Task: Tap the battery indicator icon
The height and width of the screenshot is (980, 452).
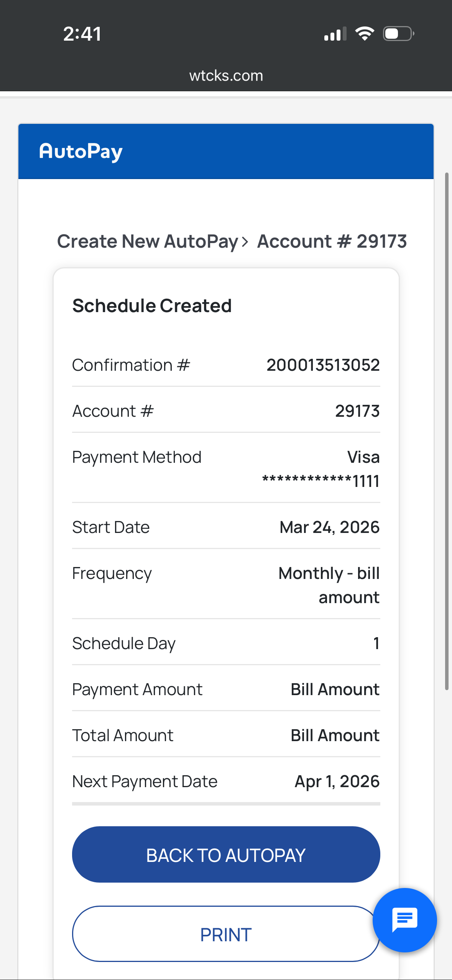Action: pos(398,34)
